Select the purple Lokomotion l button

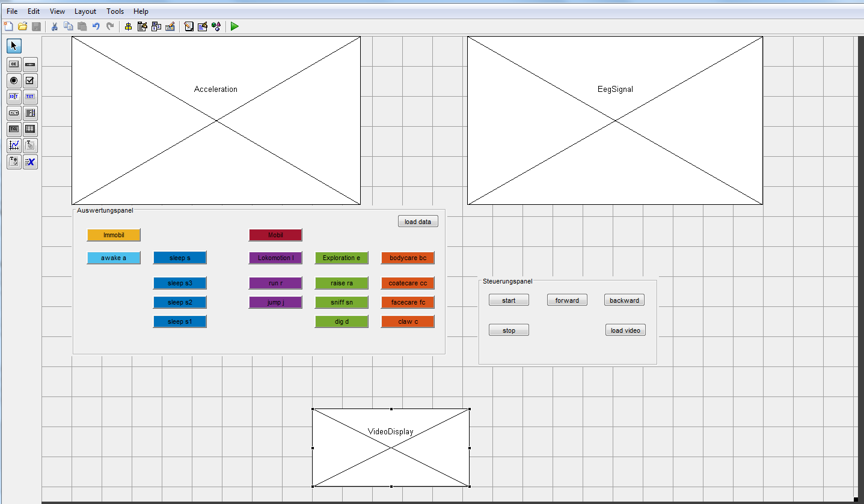point(275,258)
